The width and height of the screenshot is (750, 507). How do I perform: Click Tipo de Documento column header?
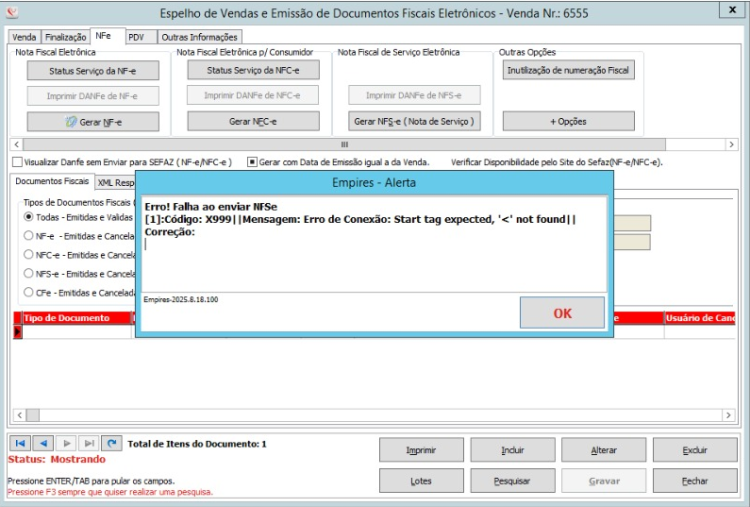coord(77,318)
